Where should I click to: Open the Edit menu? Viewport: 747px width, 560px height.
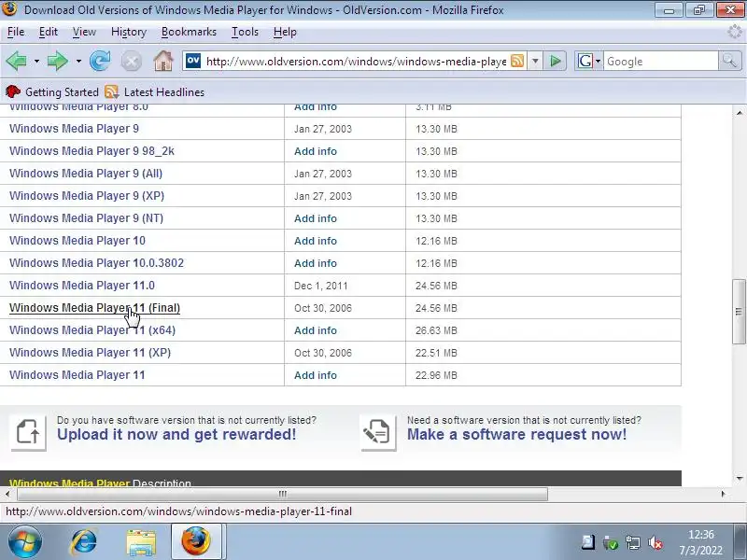tap(49, 32)
